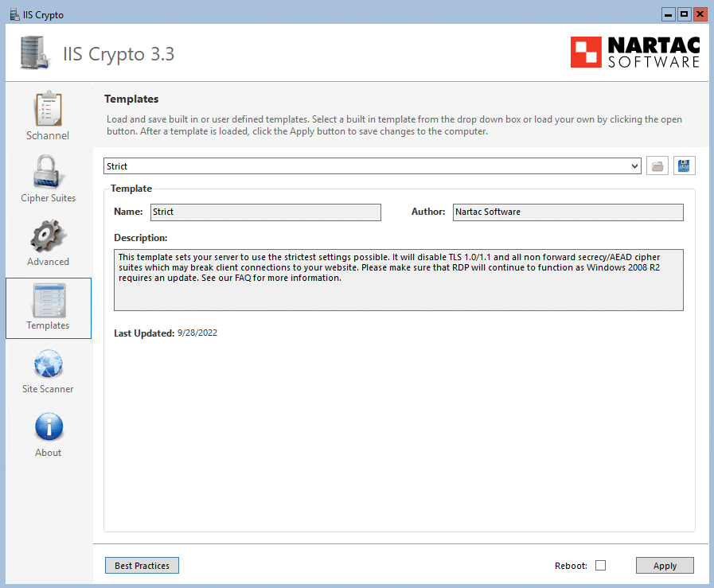Click the template Name field
714x588 pixels.
pyautogui.click(x=266, y=212)
